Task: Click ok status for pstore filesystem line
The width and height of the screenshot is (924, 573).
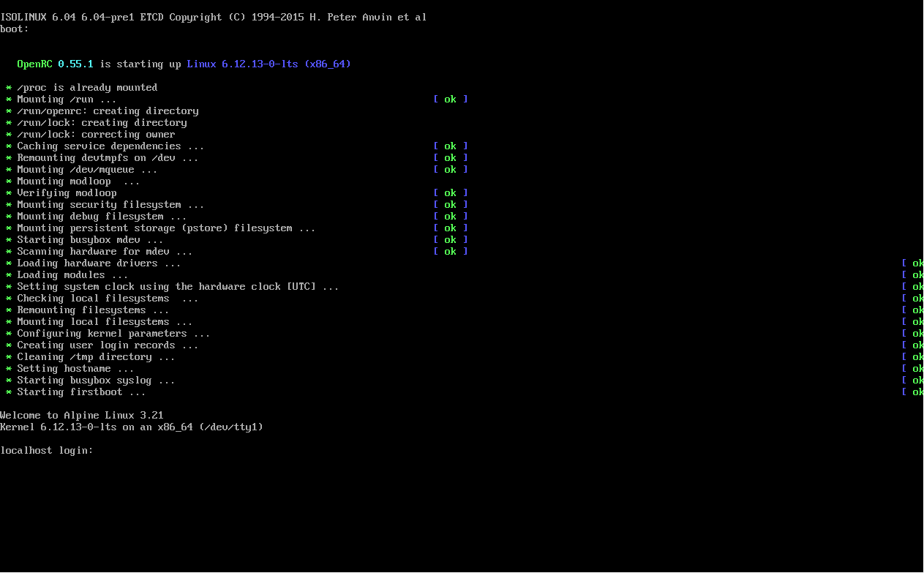Action: pyautogui.click(x=451, y=228)
